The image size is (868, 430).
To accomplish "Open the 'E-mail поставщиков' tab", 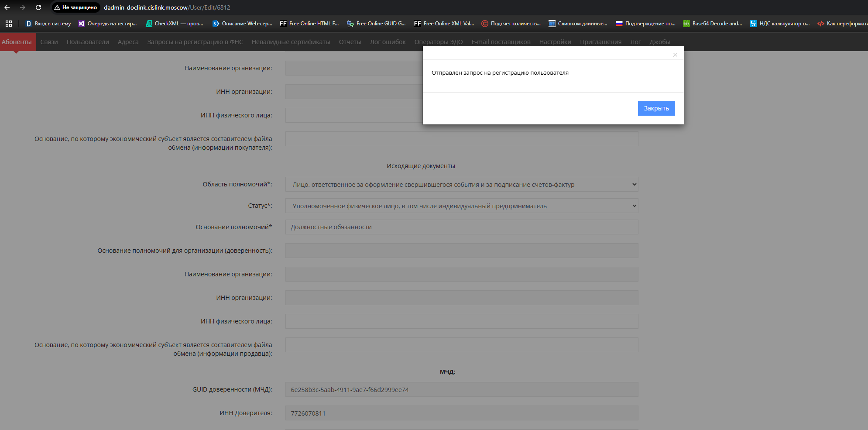I will (501, 42).
